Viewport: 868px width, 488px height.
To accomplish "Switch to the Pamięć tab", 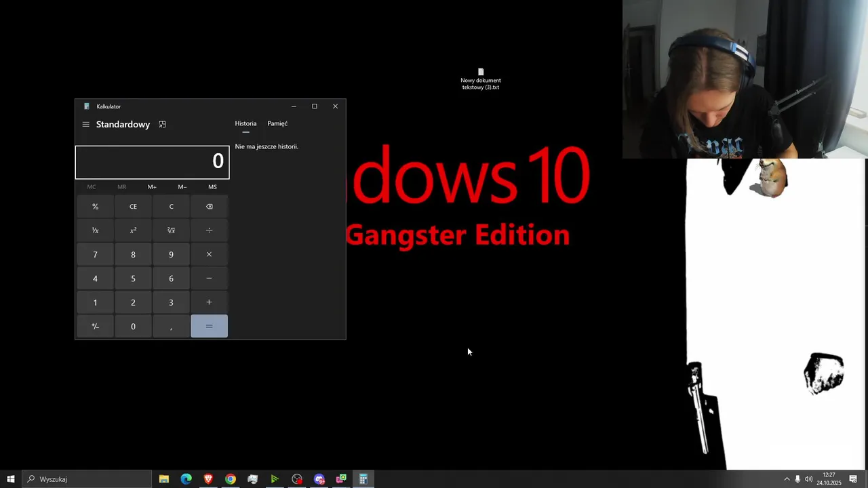I will click(277, 123).
